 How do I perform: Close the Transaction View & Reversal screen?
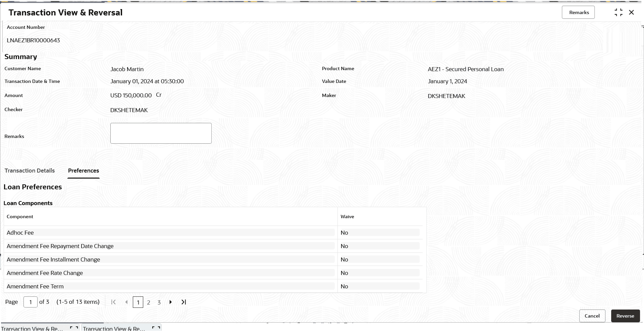pos(632,12)
